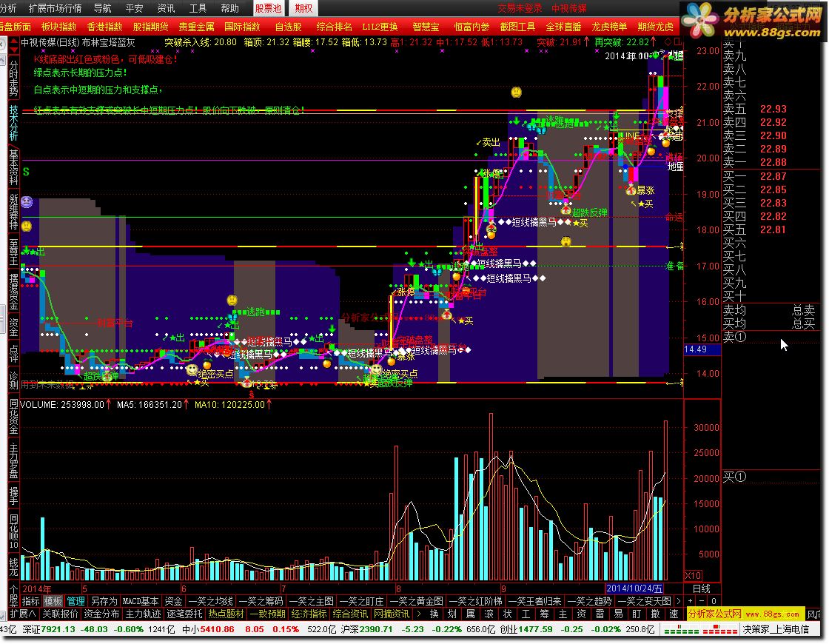Switch to the 同花资金 side tab
829x644 pixels.
(13, 417)
